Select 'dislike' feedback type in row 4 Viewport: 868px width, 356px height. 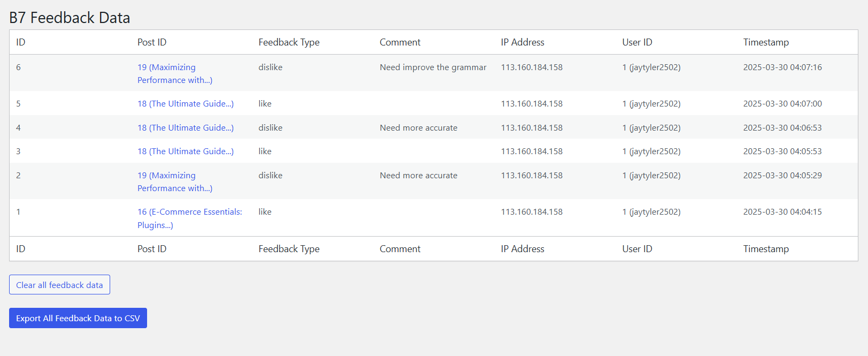271,127
